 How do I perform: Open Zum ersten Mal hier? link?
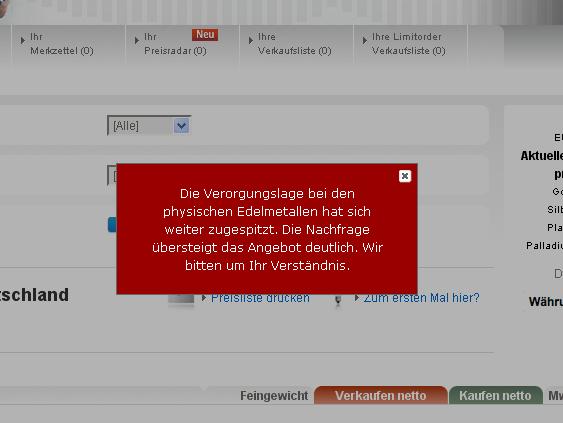422,298
